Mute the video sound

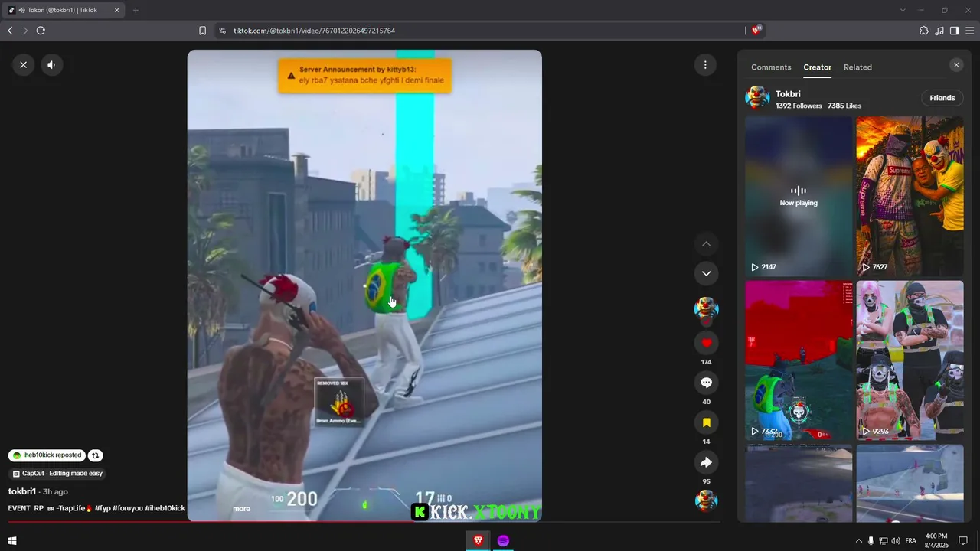point(51,65)
